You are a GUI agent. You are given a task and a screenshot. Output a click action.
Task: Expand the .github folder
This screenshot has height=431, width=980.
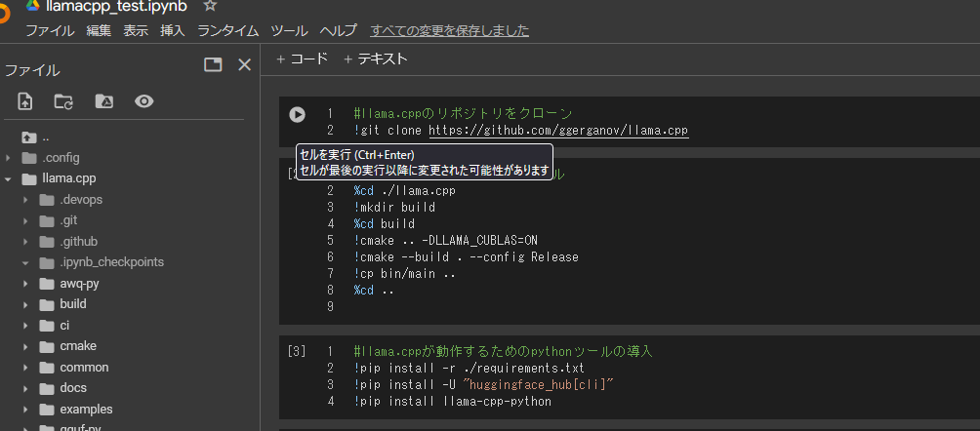25,242
